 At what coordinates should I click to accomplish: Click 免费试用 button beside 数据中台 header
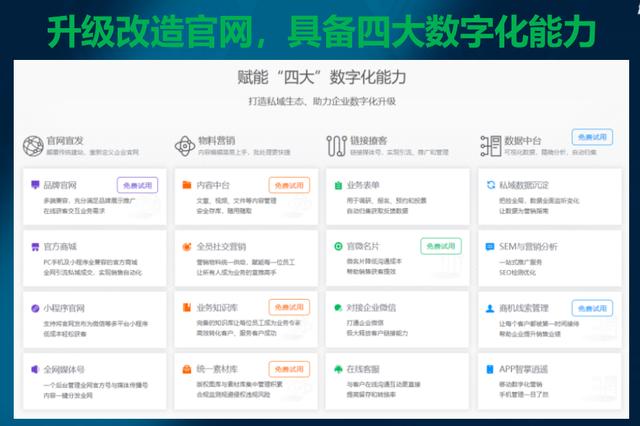(x=592, y=137)
